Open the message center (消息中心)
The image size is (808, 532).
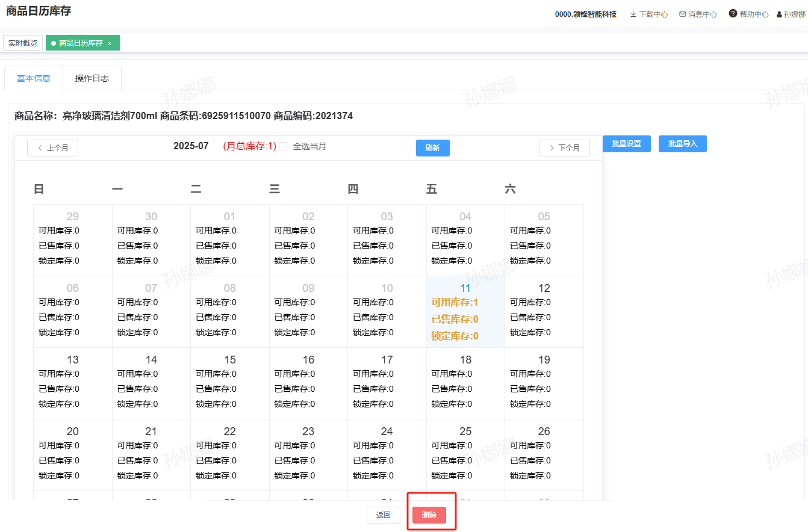(x=698, y=14)
